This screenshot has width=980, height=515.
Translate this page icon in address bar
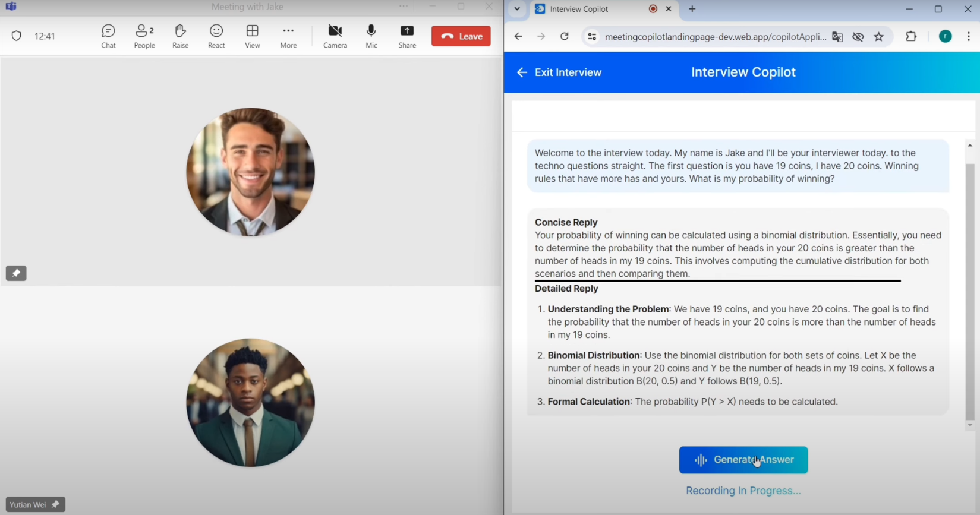point(837,37)
